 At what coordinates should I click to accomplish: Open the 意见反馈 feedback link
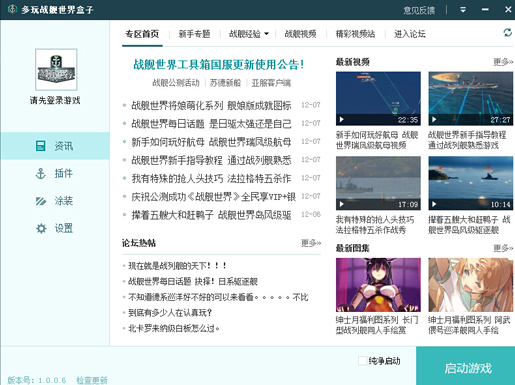[x=419, y=10]
